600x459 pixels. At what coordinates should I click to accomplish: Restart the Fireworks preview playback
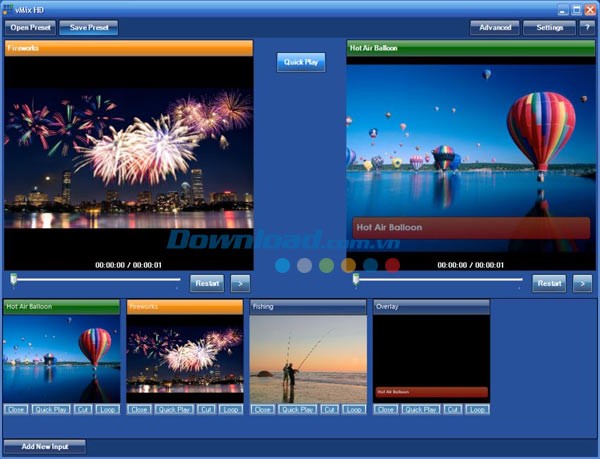coord(207,283)
